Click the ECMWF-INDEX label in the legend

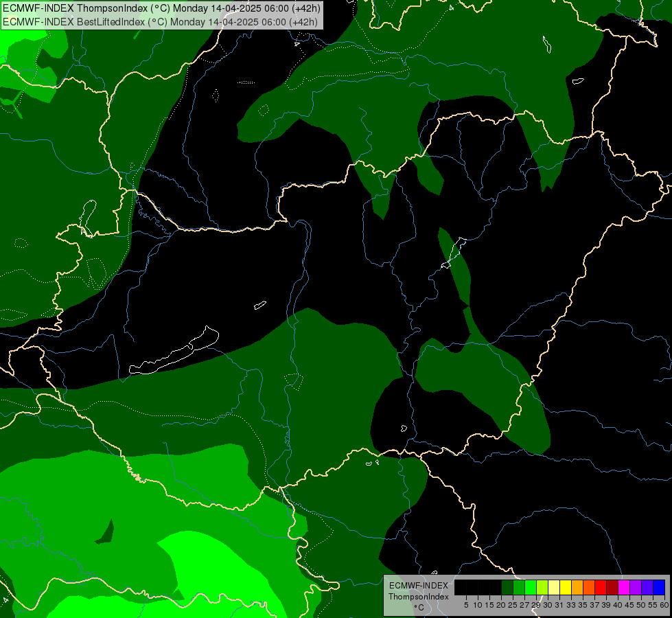[x=418, y=586]
